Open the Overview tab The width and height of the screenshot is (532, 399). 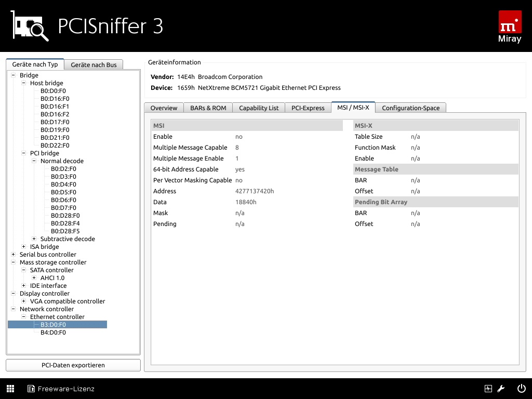click(x=164, y=108)
